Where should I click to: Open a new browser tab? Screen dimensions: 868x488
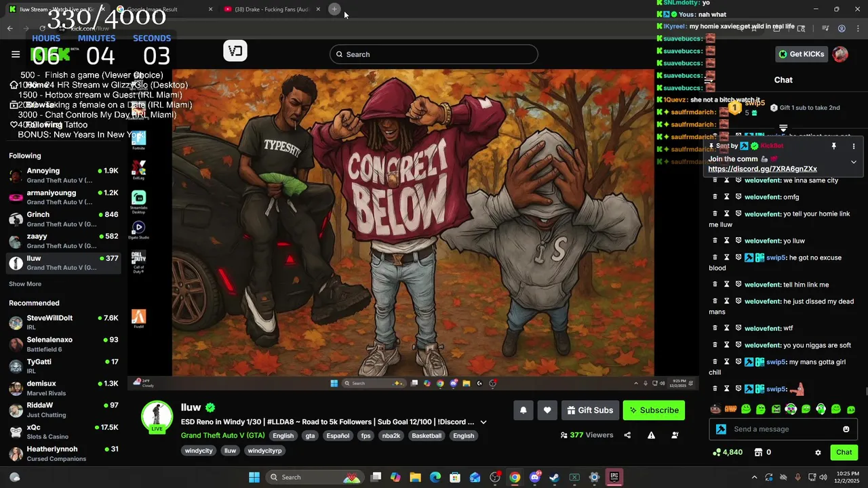[x=334, y=9]
